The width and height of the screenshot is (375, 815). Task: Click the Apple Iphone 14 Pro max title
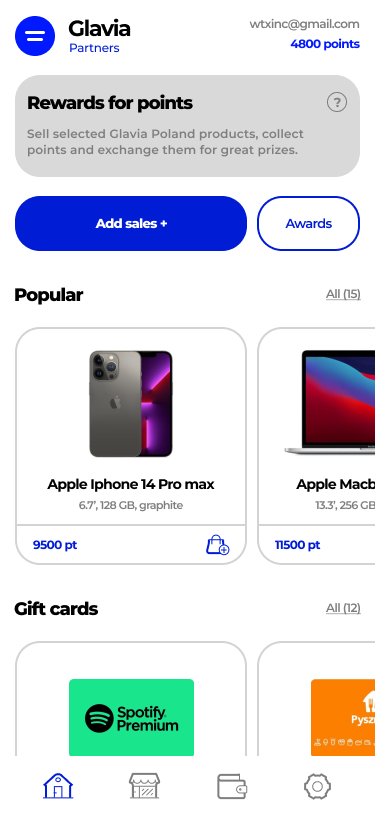131,484
